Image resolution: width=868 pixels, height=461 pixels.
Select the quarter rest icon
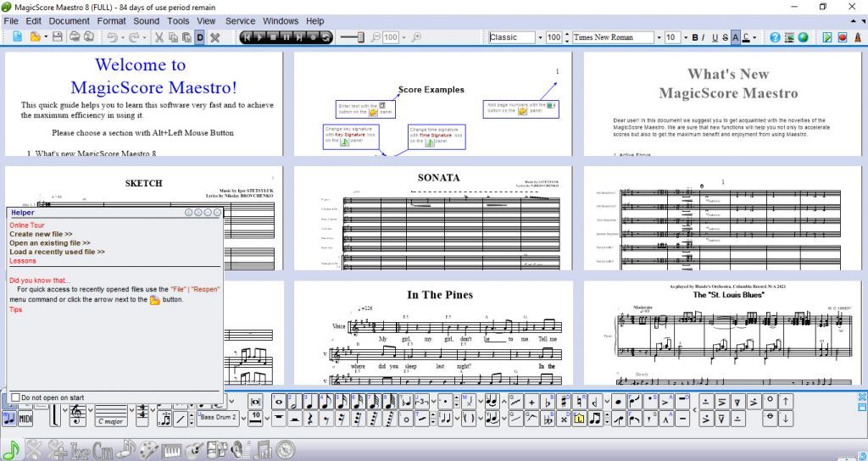point(311,419)
